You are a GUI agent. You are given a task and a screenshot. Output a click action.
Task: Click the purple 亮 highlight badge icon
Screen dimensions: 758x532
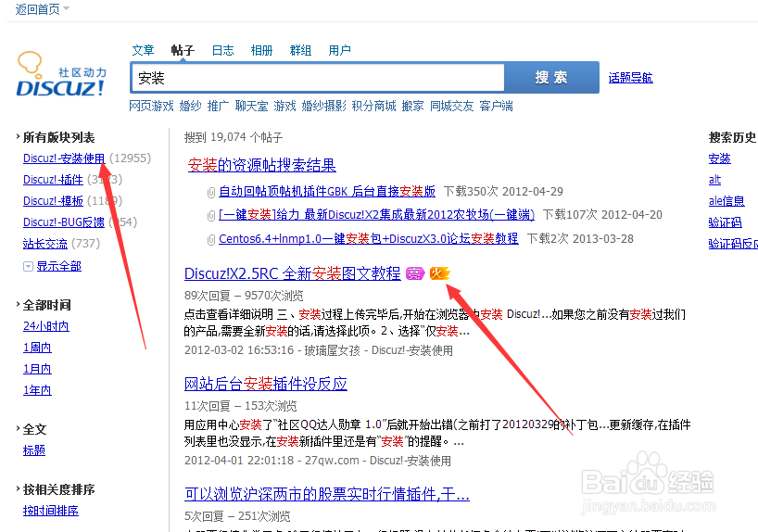pos(414,273)
